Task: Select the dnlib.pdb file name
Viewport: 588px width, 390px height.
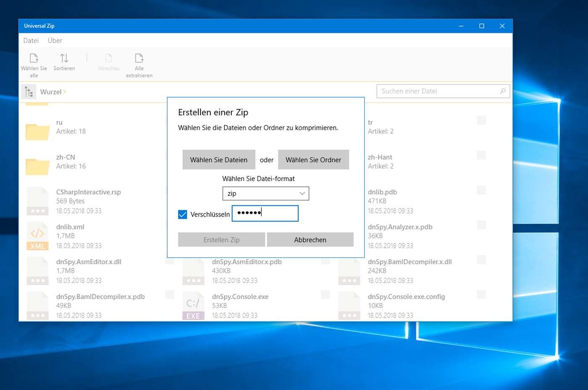Action: pos(382,192)
